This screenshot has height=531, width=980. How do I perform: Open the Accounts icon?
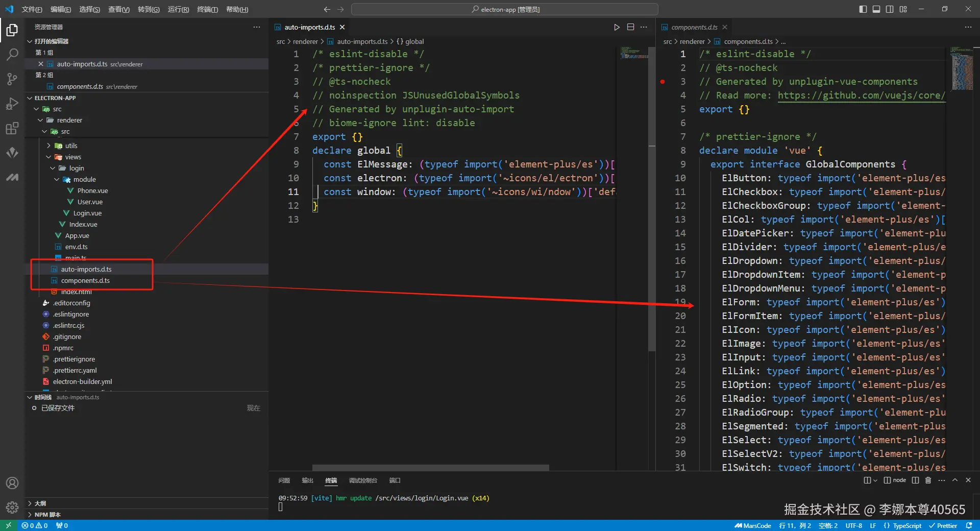(x=12, y=483)
